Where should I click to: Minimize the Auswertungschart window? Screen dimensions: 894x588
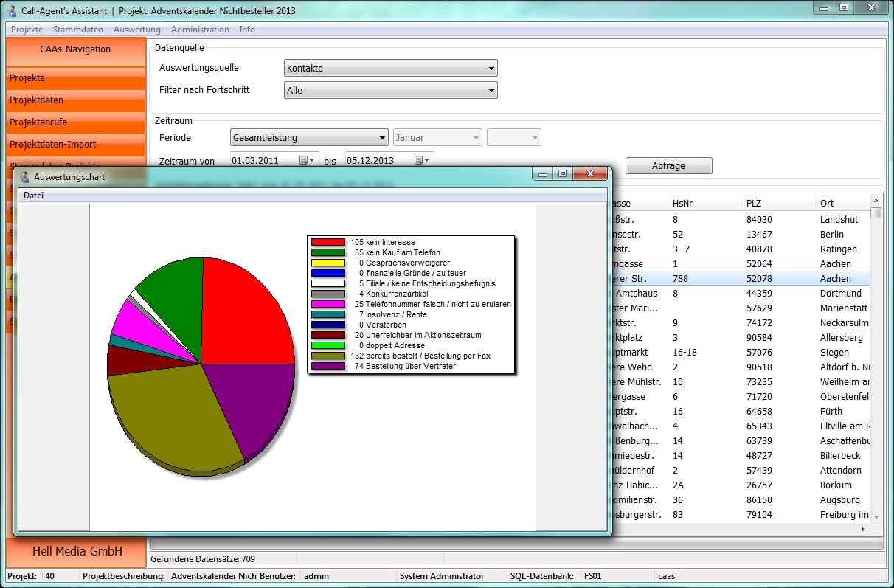coord(544,174)
